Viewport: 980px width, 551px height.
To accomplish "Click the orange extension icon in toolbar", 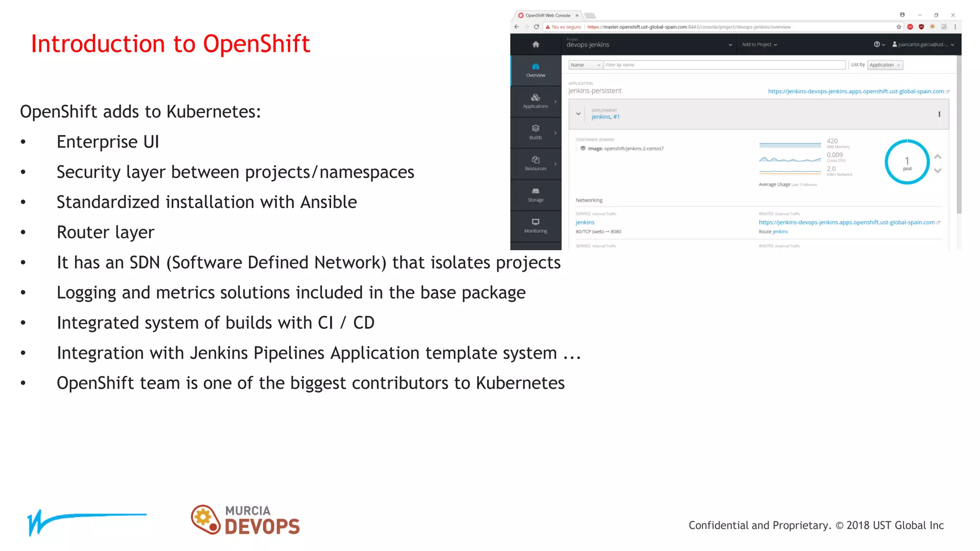I will pos(932,27).
